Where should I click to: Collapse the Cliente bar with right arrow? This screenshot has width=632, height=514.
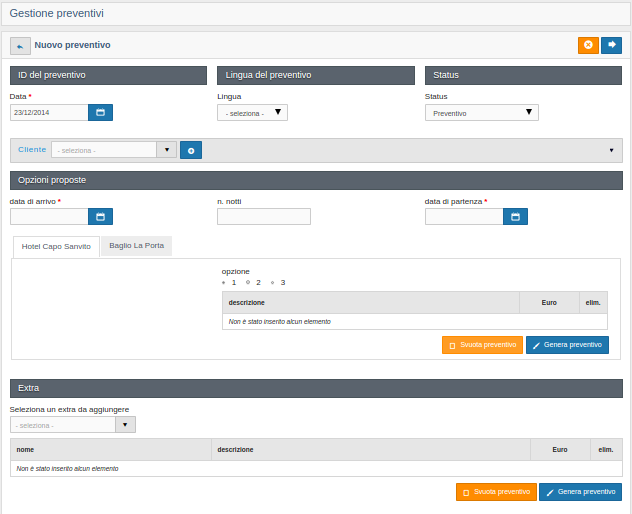coord(611,150)
